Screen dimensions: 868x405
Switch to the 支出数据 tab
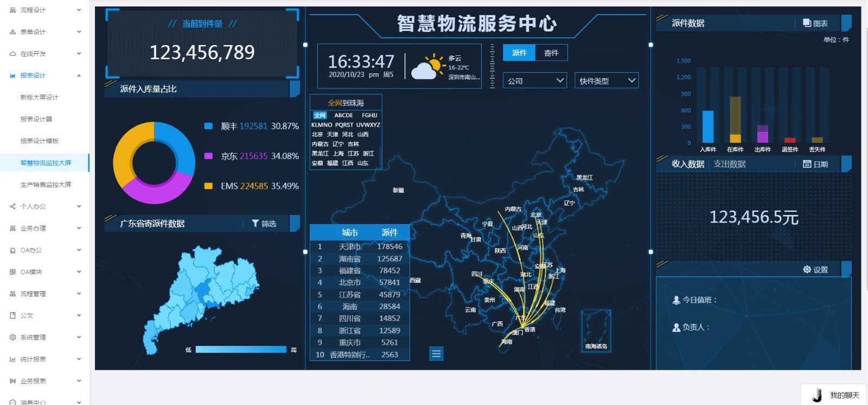(729, 164)
